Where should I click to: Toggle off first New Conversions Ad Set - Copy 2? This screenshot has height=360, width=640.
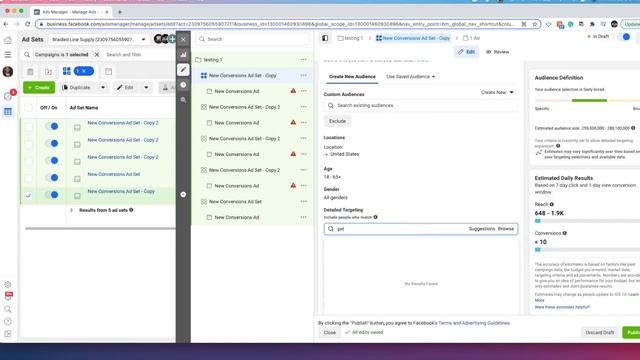point(52,126)
